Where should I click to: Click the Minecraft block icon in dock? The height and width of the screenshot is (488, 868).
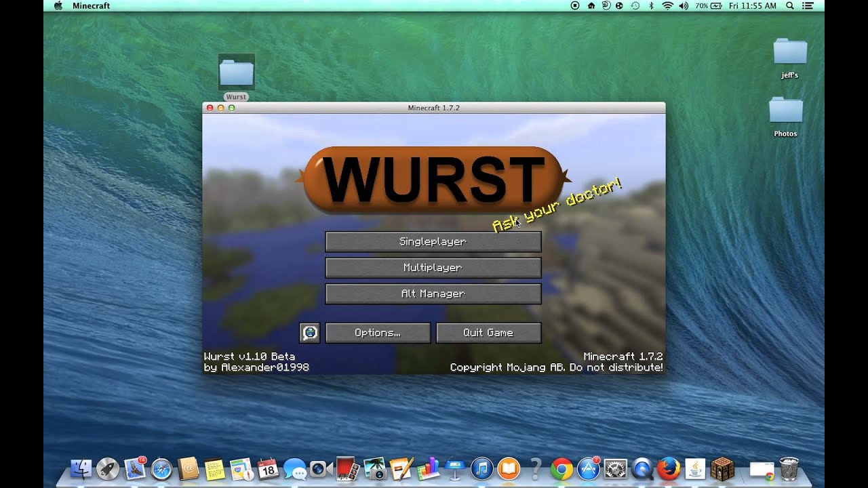(722, 468)
